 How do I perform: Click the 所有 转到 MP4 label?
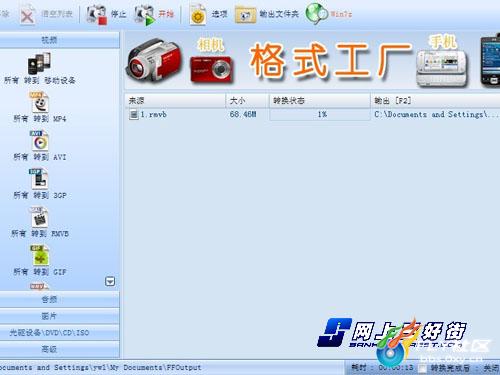[x=40, y=119]
